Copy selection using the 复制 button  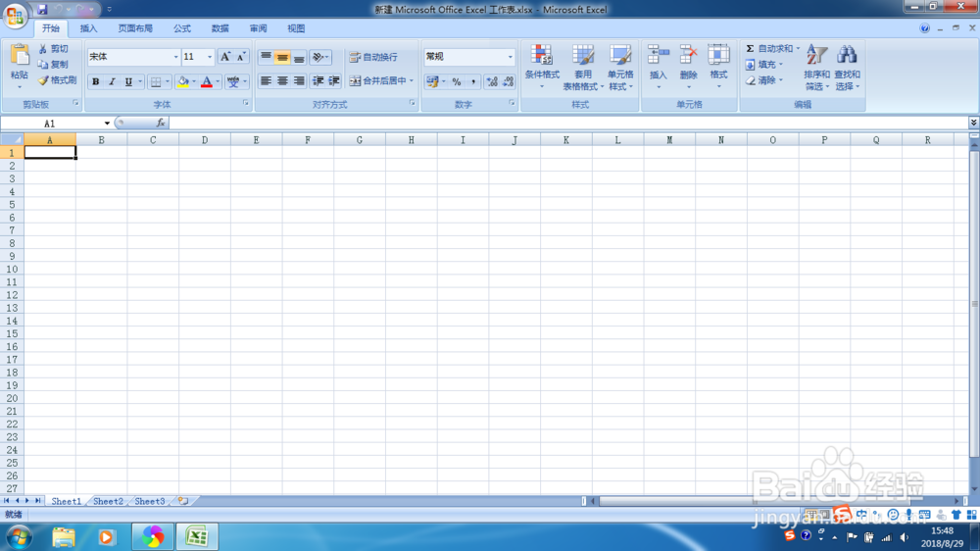53,65
